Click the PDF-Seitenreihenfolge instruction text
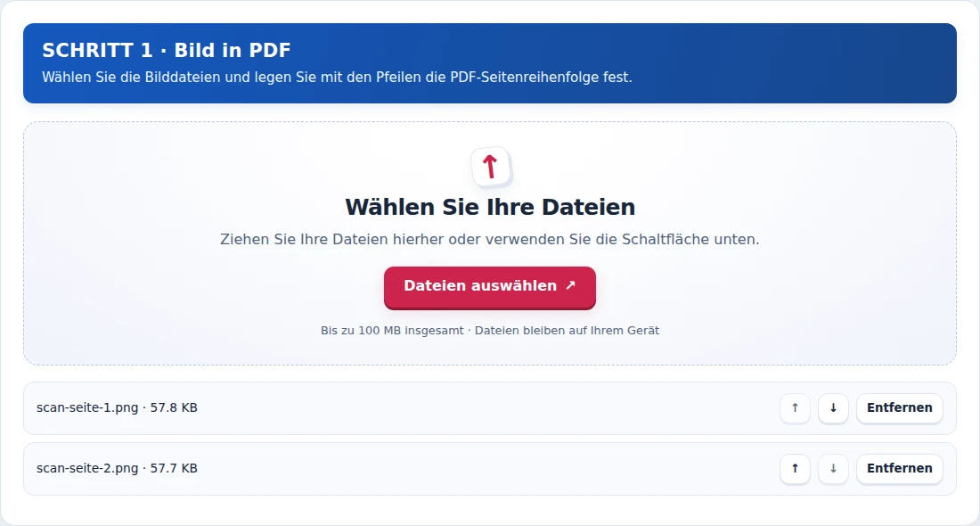The image size is (980, 526). 337,78
